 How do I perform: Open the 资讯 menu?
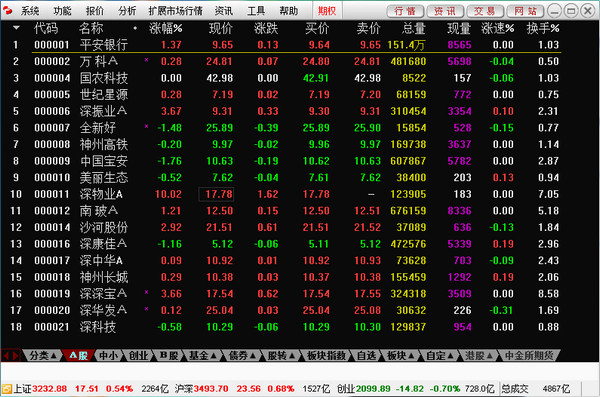tap(224, 11)
